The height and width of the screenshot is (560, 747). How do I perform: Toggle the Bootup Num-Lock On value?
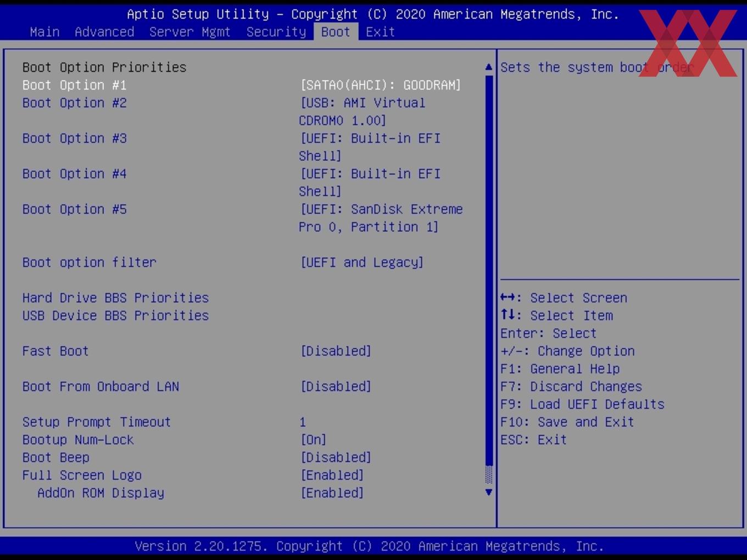tap(314, 440)
